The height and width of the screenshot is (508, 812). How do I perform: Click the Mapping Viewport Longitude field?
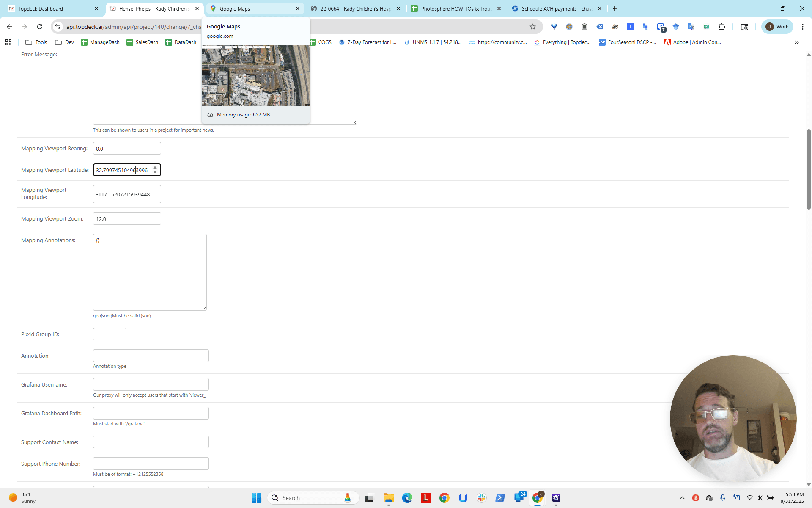click(x=127, y=194)
